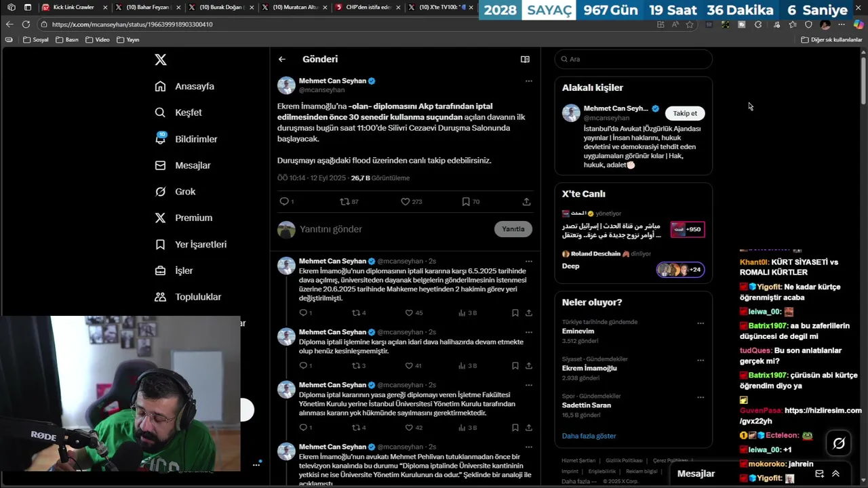Switch to CHP'den istifa eden tab

[x=367, y=7]
